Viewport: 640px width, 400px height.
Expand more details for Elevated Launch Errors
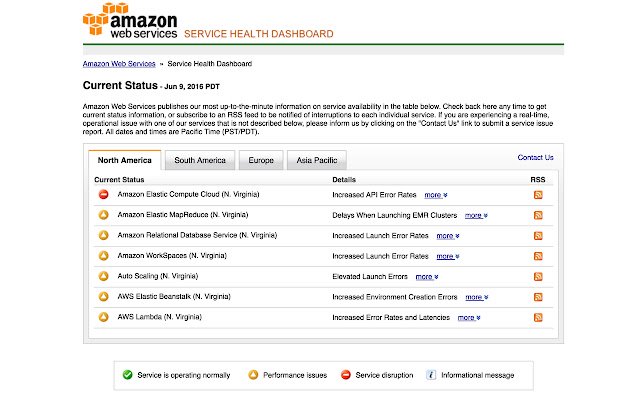[427, 277]
